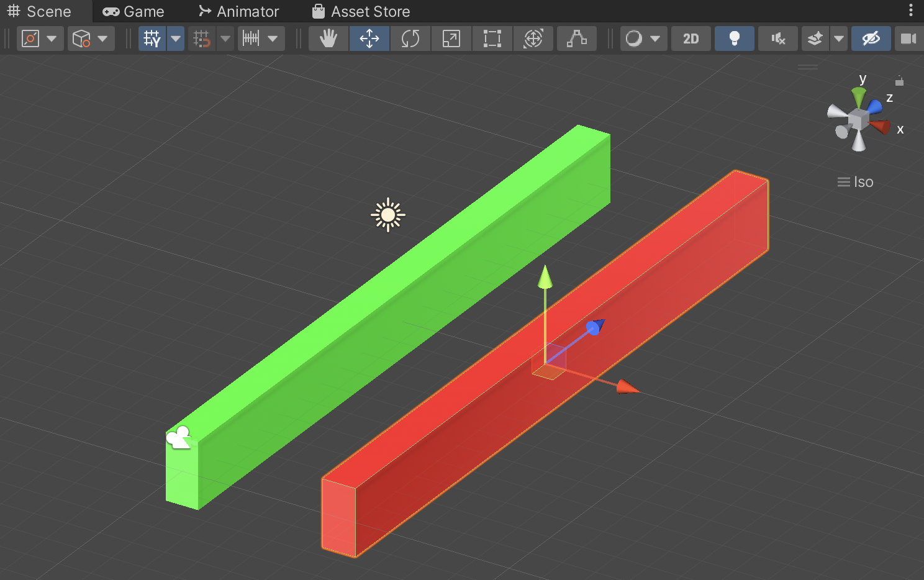The height and width of the screenshot is (580, 924).
Task: Expand the draw mode dropdown arrow
Action: (x=656, y=39)
